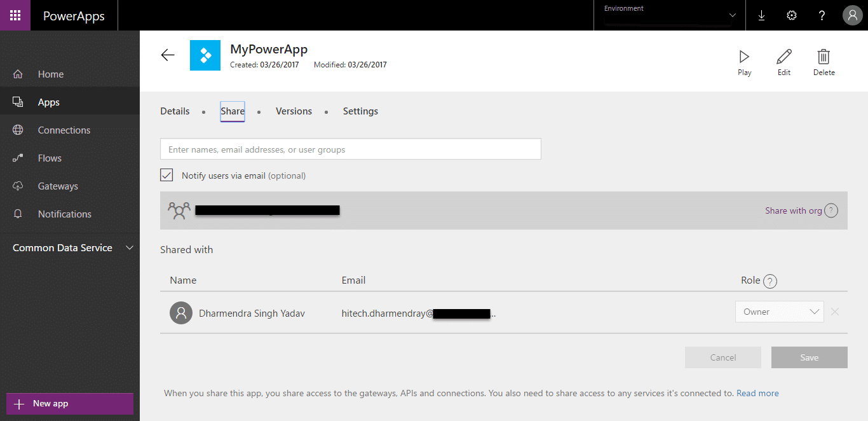Open the Settings tab

tap(360, 111)
